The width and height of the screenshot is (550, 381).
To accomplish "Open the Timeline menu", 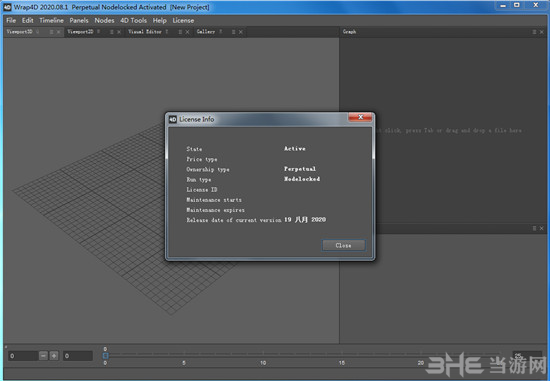I will [52, 20].
